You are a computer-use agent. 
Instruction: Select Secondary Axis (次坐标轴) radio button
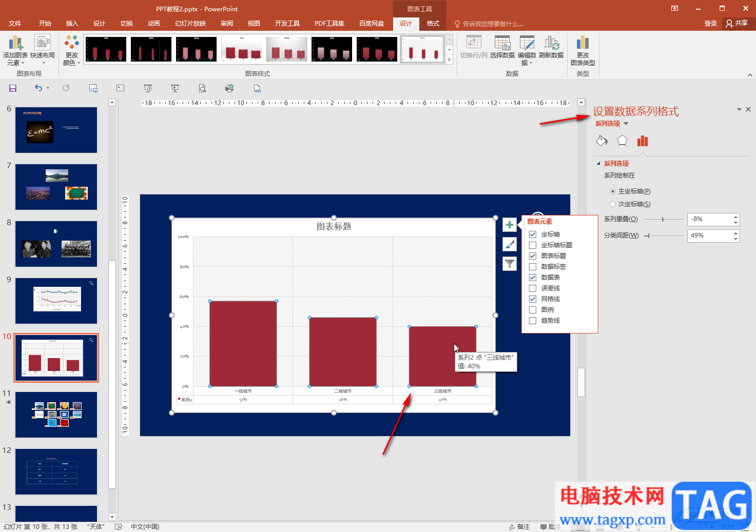pos(613,204)
